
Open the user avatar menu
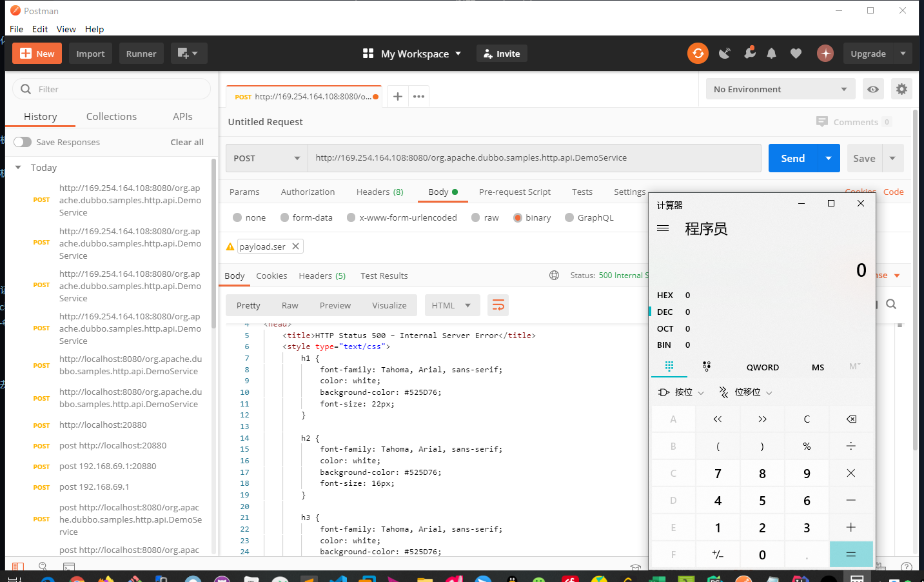tap(825, 54)
